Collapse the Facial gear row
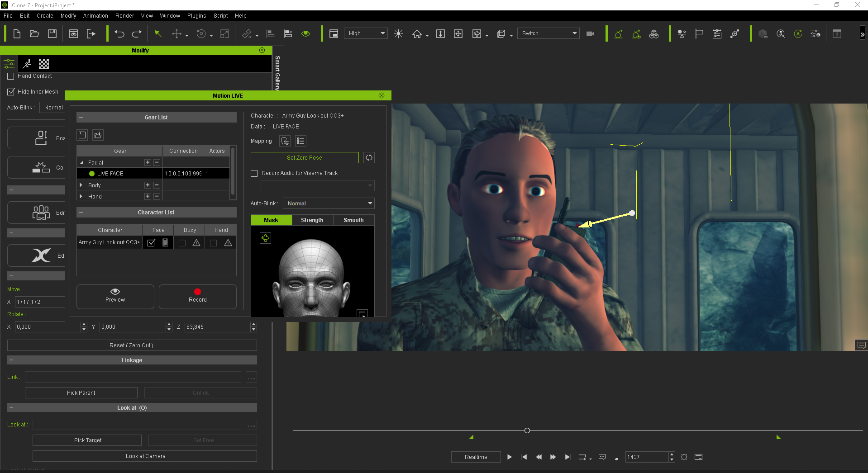The height and width of the screenshot is (473, 868). (x=81, y=162)
